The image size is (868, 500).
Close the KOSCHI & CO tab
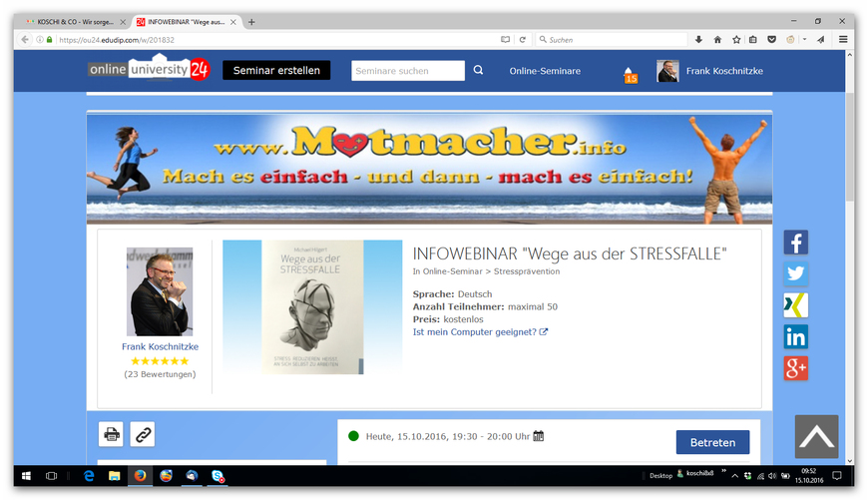click(123, 22)
